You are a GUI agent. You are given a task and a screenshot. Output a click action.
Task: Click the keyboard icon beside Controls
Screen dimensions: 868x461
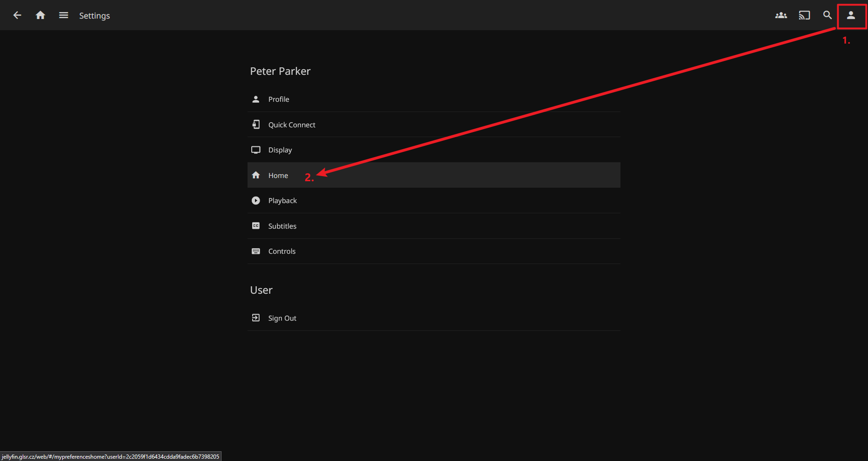256,251
